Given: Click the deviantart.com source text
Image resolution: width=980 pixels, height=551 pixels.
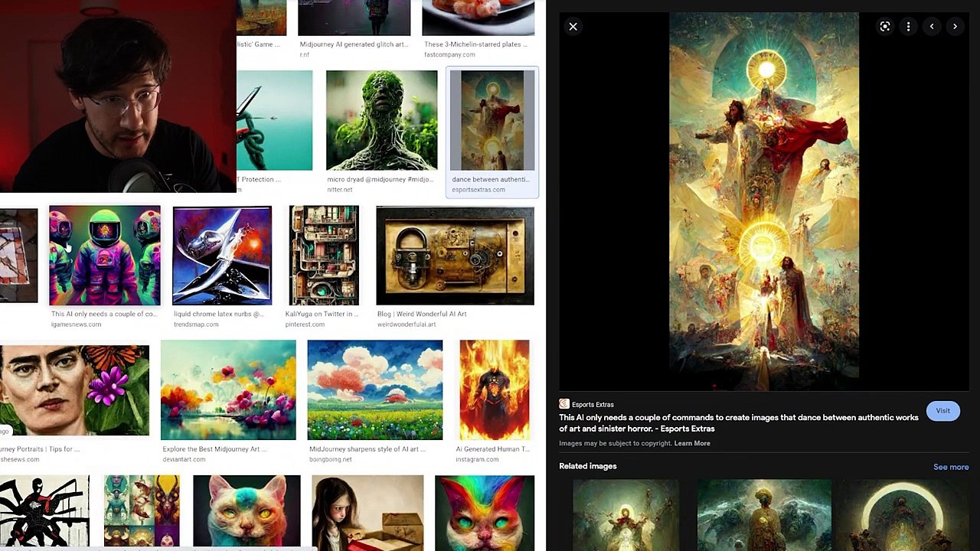Looking at the screenshot, I should [x=184, y=460].
